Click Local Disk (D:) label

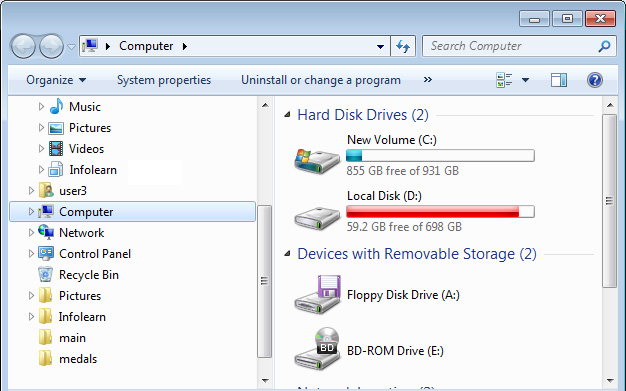384,196
